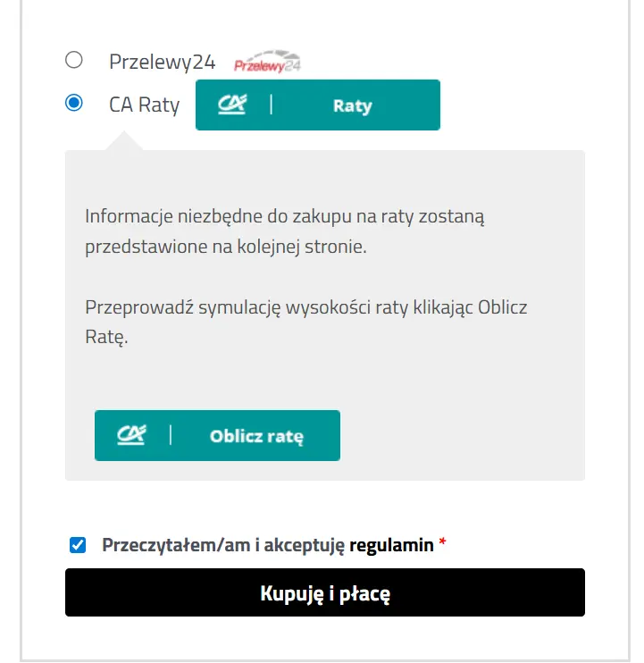Click the divider line on Oblicz ratę button

[170, 435]
